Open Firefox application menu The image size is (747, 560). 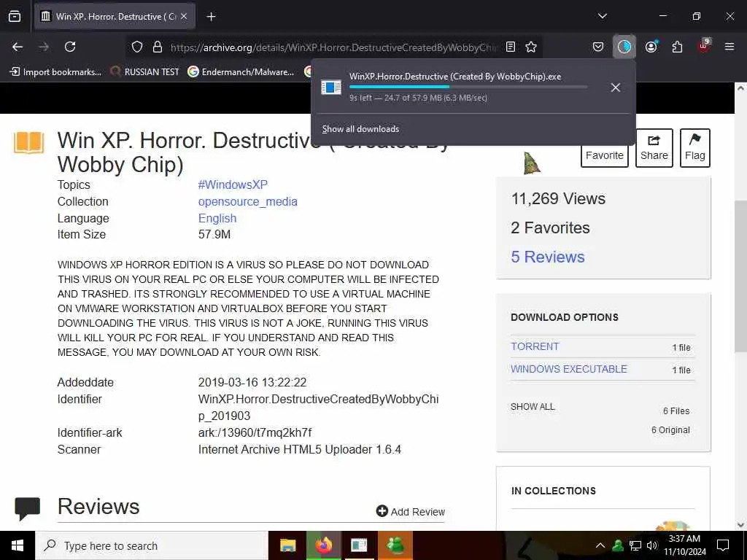click(x=729, y=47)
